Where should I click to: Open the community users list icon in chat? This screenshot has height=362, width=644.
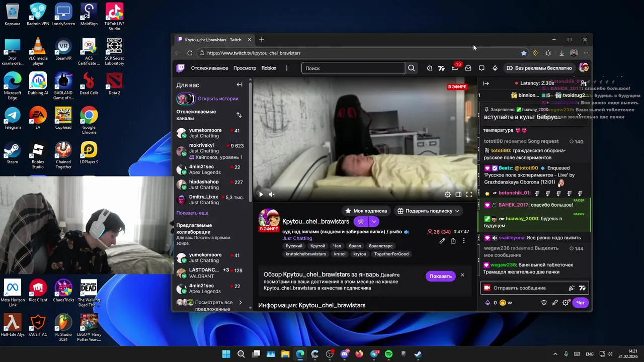(x=584, y=83)
